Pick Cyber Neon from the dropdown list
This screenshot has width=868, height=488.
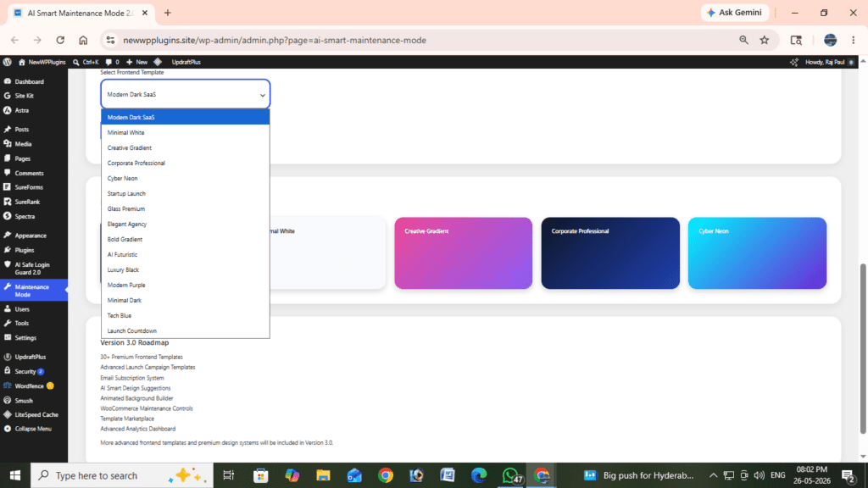pyautogui.click(x=186, y=178)
